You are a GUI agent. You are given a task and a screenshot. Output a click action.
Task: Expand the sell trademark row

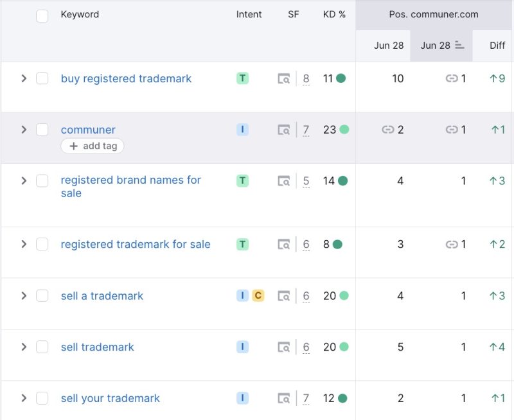(x=24, y=347)
